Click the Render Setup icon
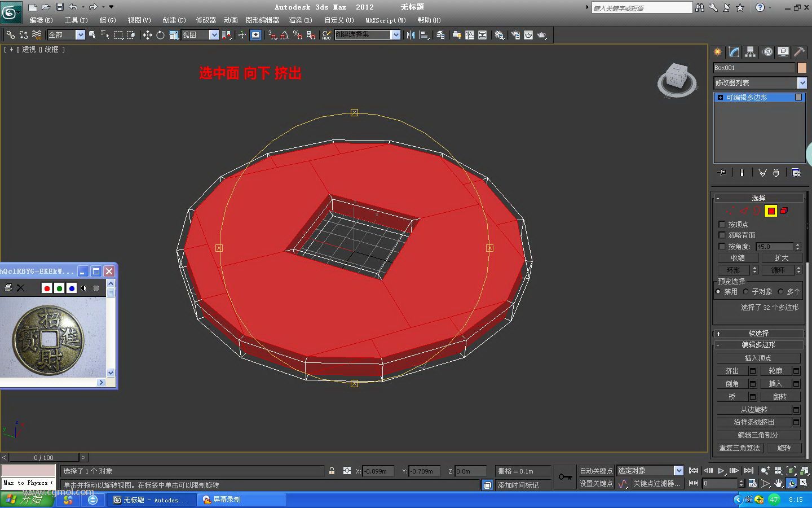Viewport: 812px width, 508px height. tap(515, 35)
